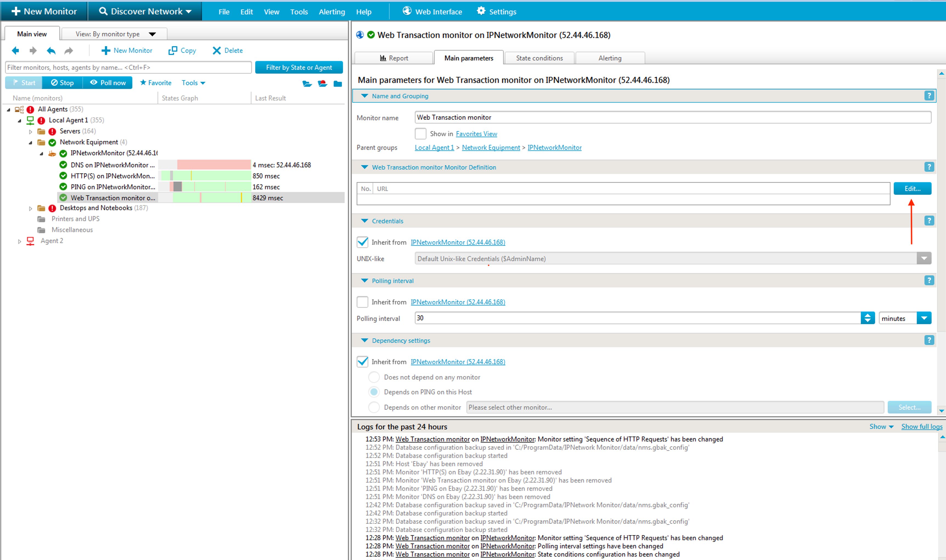Switch to the Alerting tab
The width and height of the screenshot is (946, 560).
click(x=610, y=58)
